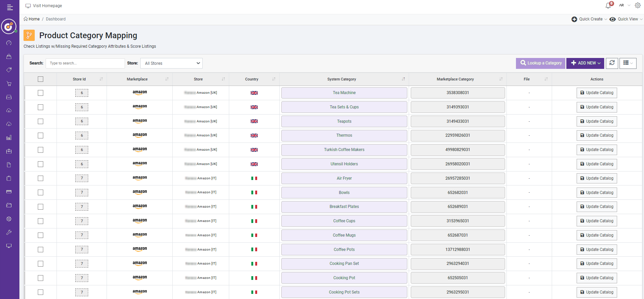
Task: Click the table refresh icon button
Action: point(612,63)
